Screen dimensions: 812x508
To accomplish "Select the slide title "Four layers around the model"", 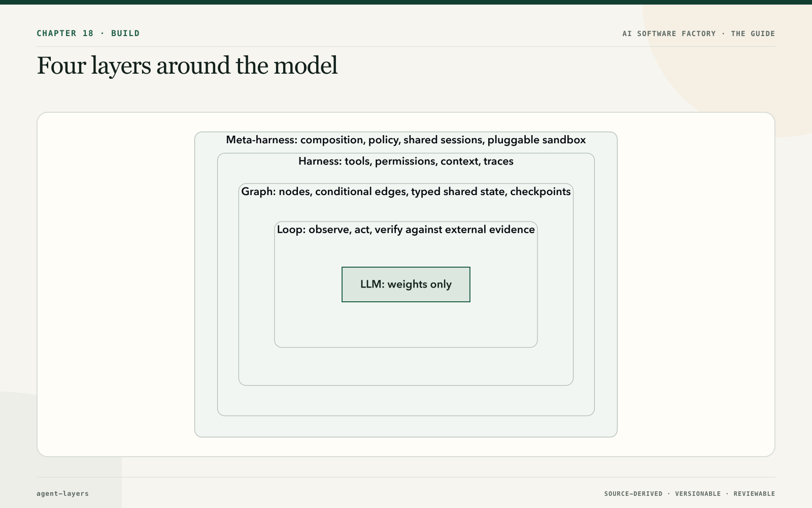I will 187,66.
